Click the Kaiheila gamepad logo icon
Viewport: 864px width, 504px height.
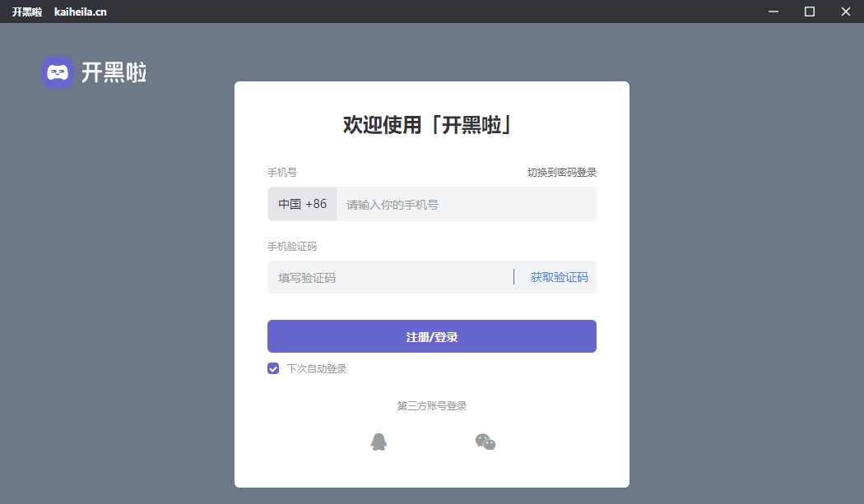[58, 72]
